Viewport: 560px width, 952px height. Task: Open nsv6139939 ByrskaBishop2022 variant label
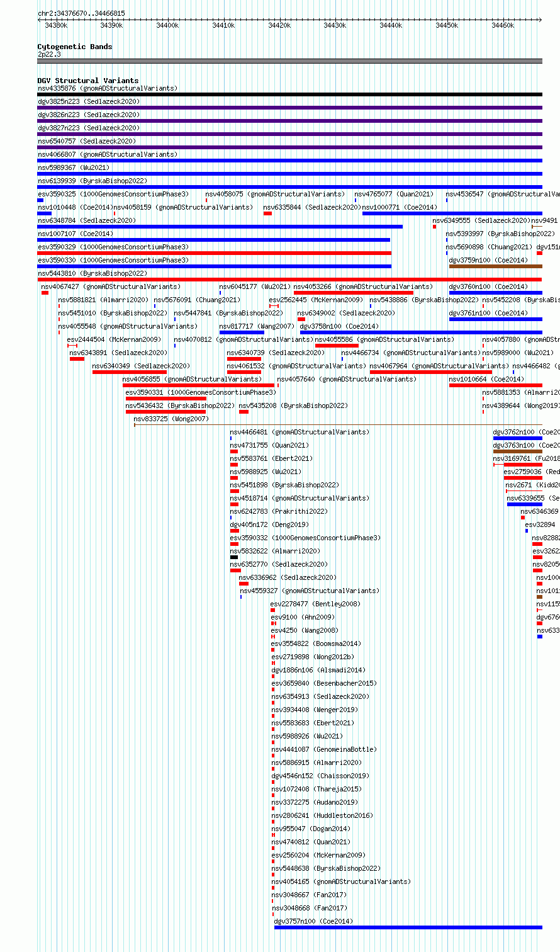(x=92, y=181)
